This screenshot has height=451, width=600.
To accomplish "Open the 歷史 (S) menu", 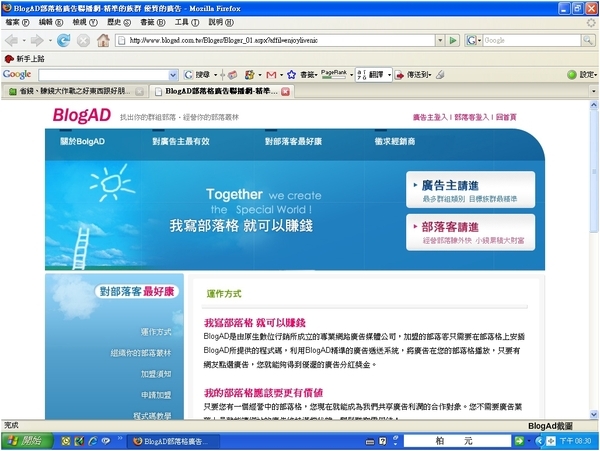I will (119, 23).
